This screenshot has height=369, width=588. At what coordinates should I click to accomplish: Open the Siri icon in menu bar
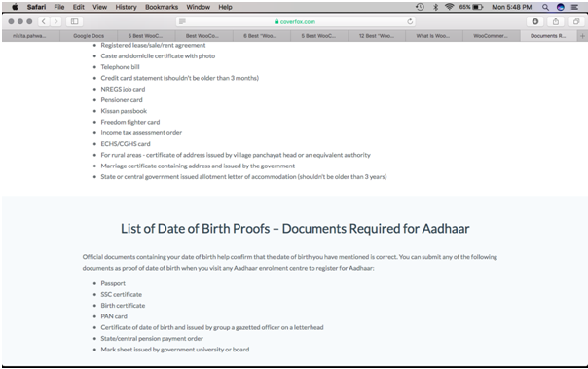[x=560, y=7]
